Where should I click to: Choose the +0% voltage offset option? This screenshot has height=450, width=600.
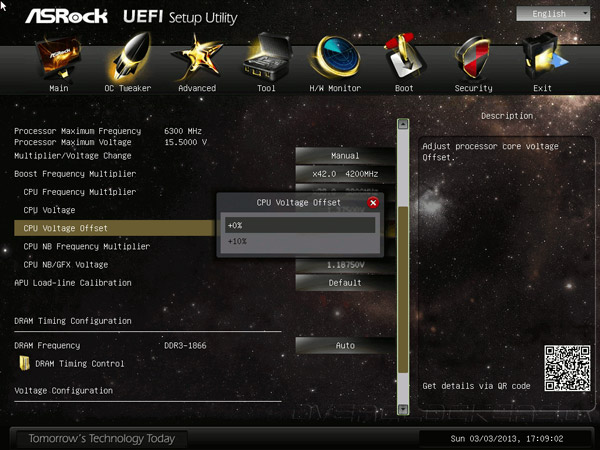tap(300, 225)
